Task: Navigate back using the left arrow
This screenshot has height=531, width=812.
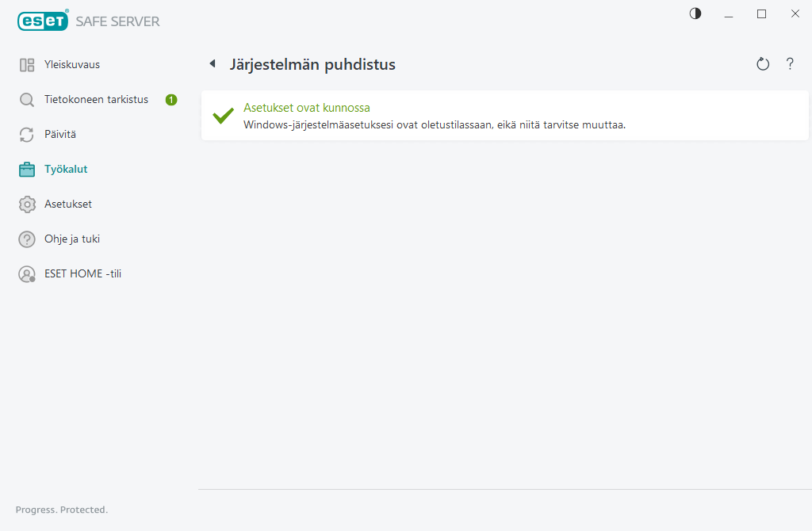Action: coord(212,63)
